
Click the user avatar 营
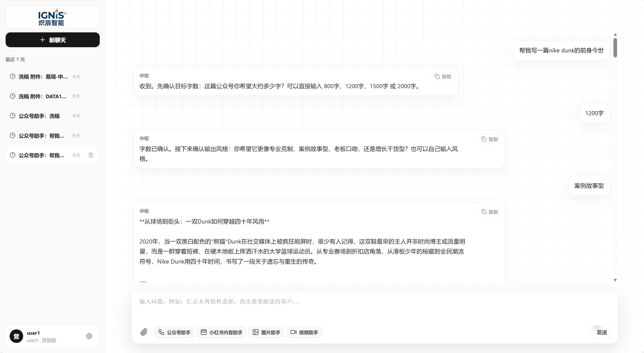(x=16, y=336)
